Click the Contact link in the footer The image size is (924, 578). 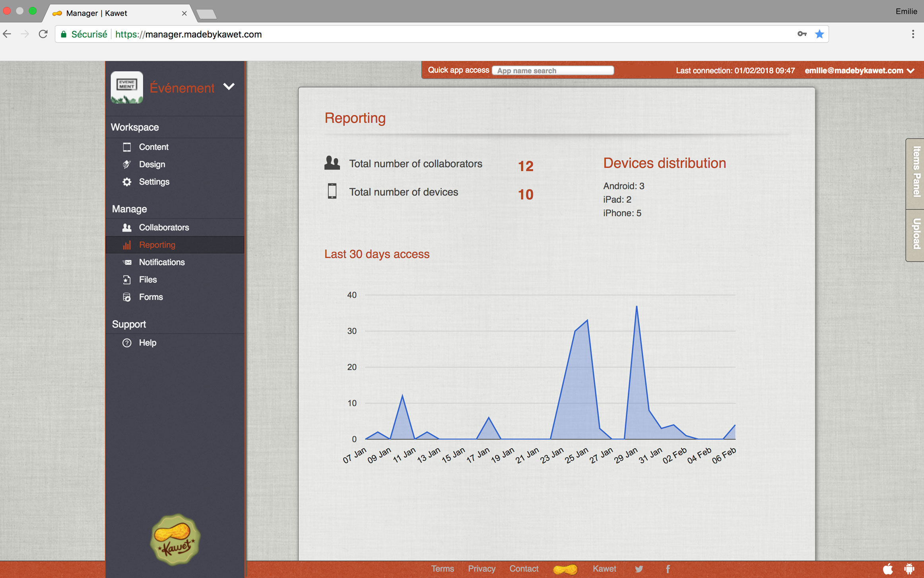[524, 569]
